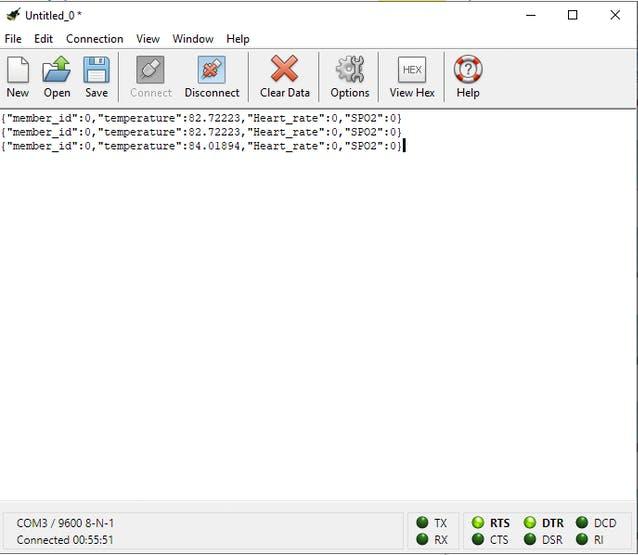The height and width of the screenshot is (555, 638).
Task: Open the Window menu
Action: tap(193, 39)
